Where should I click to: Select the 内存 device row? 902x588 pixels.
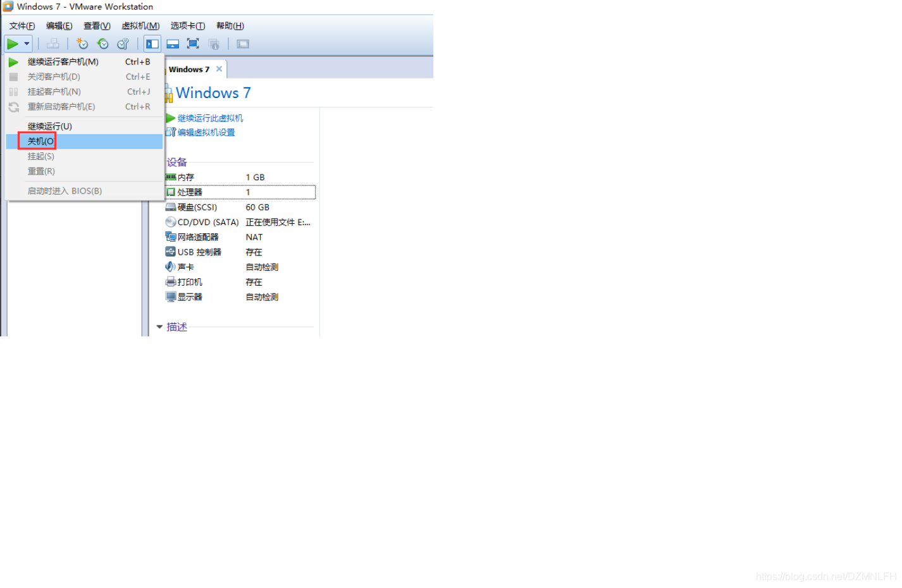coord(240,177)
